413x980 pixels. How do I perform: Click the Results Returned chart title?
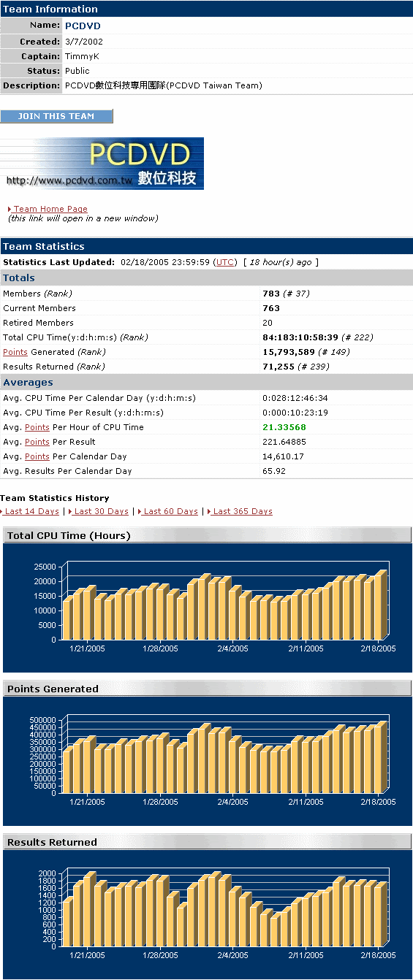(x=52, y=842)
